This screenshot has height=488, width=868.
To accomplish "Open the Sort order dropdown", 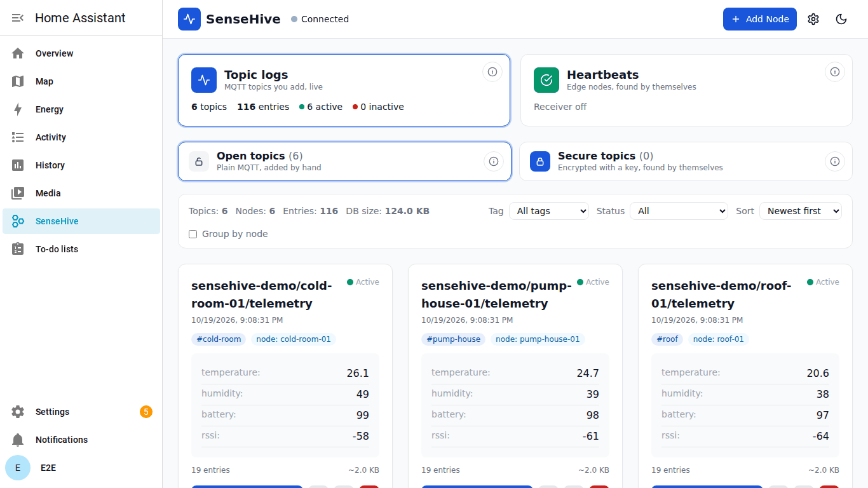I will 801,211.
